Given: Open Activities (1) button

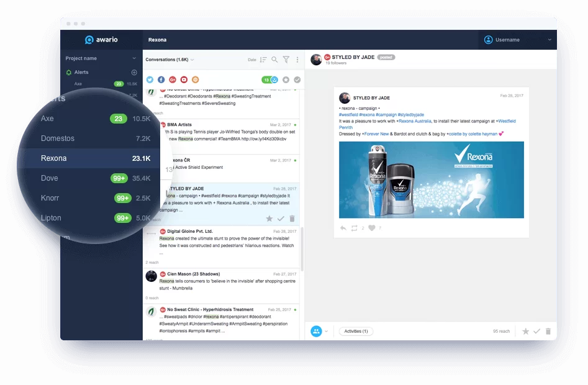Looking at the screenshot, I should click(356, 332).
